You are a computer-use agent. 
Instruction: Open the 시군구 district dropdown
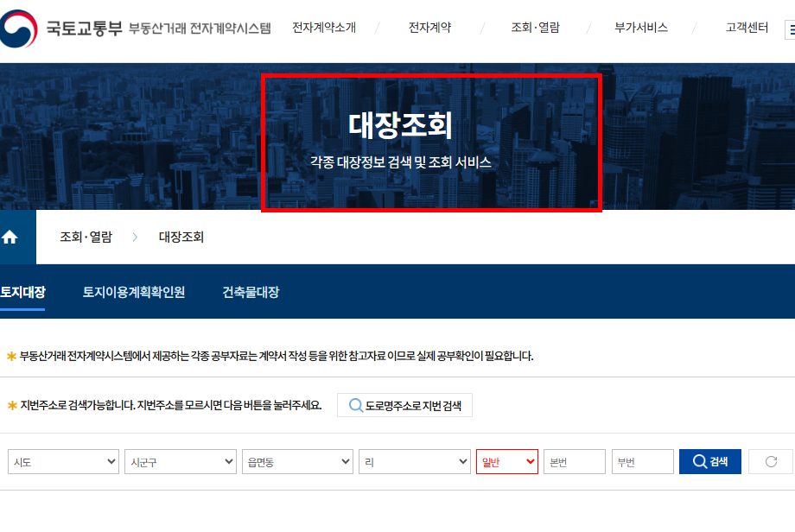coord(180,461)
